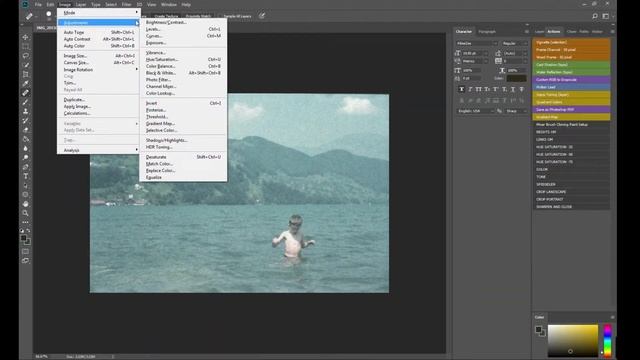Image resolution: width=640 pixels, height=360 pixels.
Task: Choose Levels... from Adjustments submenu
Action: [x=183, y=29]
